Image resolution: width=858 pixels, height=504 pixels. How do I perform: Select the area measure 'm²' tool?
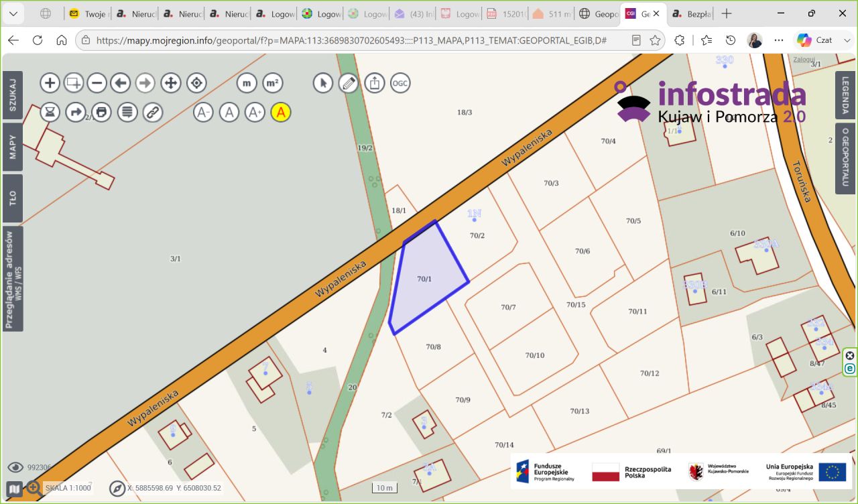pos(272,83)
